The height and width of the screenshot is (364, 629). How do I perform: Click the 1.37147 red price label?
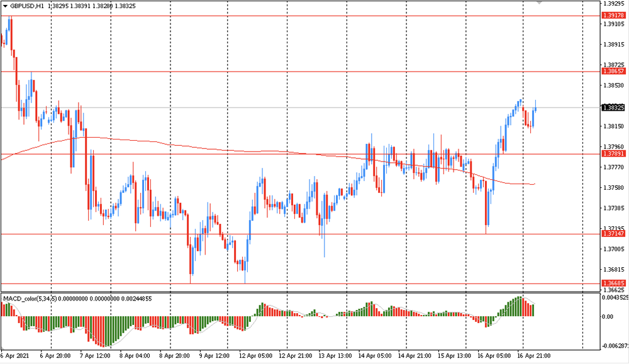coord(613,233)
